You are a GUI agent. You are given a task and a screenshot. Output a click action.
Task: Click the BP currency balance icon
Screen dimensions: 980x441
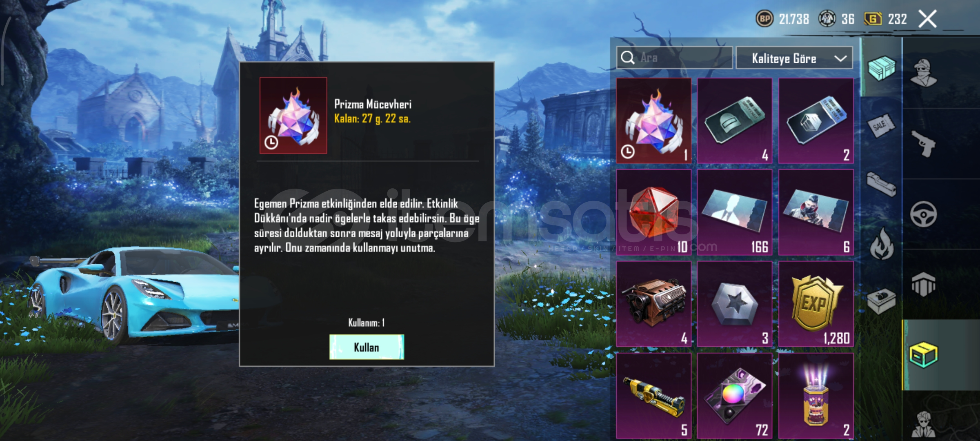(x=764, y=19)
